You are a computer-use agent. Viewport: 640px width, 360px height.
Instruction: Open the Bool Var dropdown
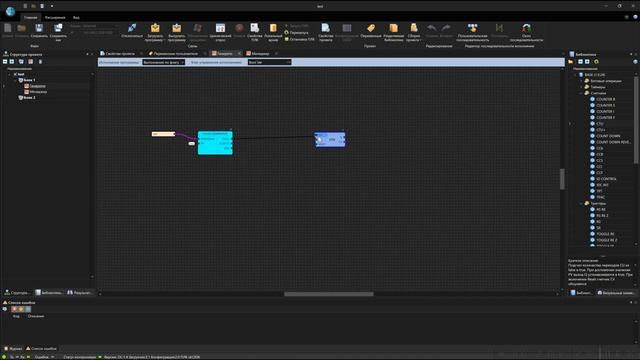click(x=269, y=62)
